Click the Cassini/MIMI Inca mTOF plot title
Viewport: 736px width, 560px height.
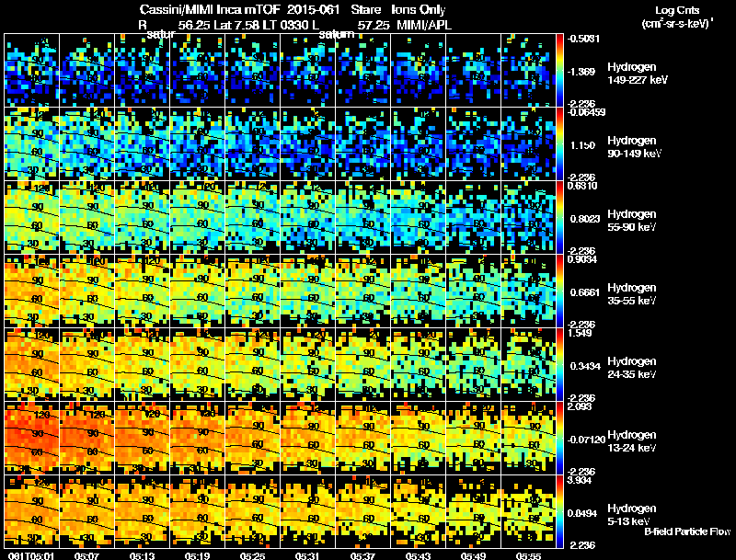pos(292,10)
